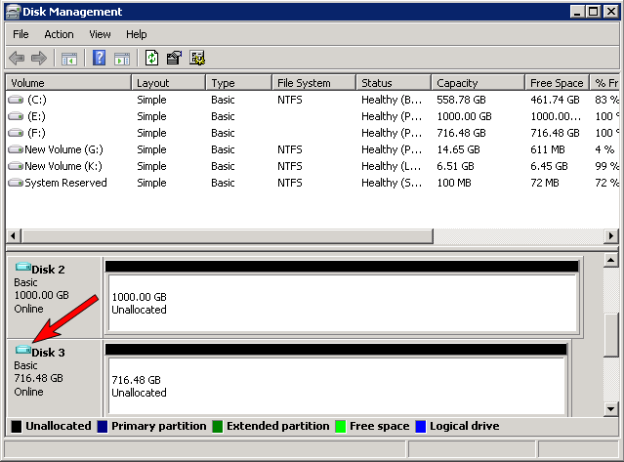Click the Settings toolbar icon with gear

197,58
